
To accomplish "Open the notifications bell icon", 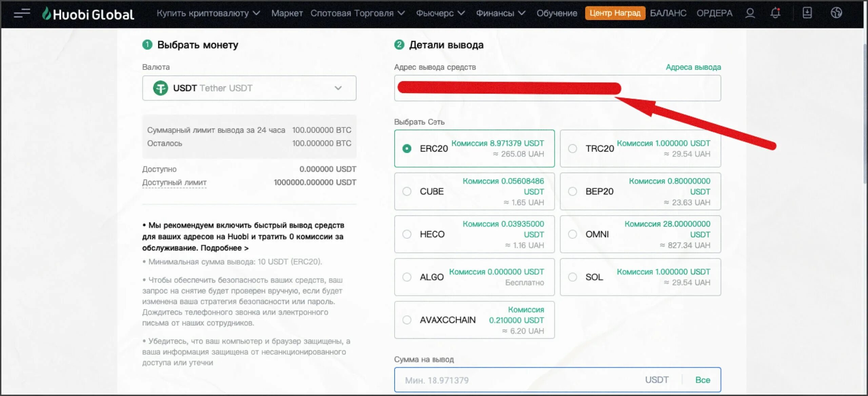I will [x=775, y=13].
